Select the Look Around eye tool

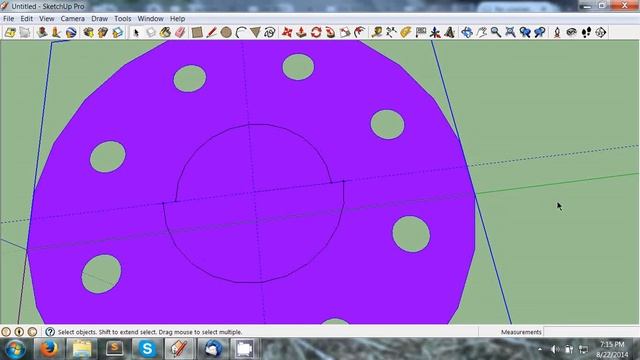pyautogui.click(x=571, y=32)
